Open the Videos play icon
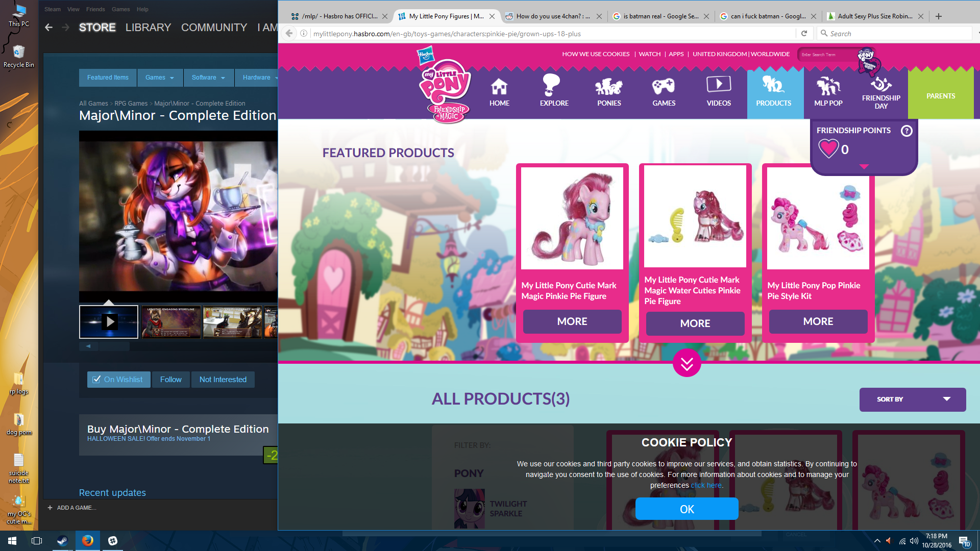This screenshot has width=980, height=551. (x=719, y=85)
